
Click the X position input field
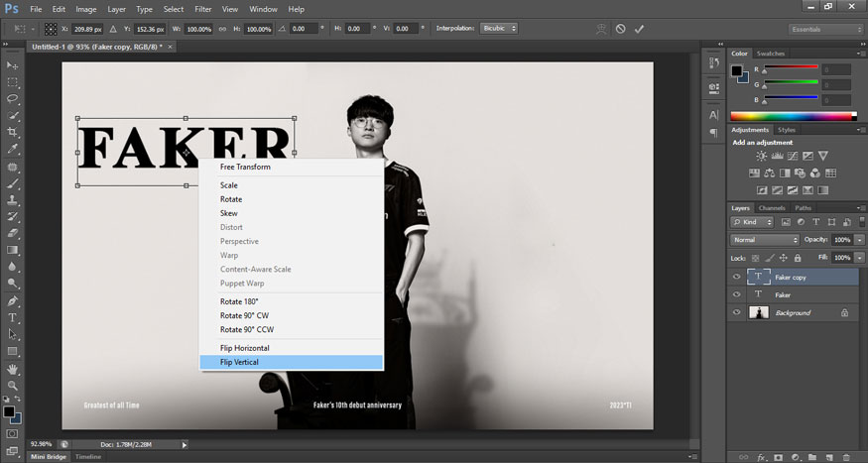[x=87, y=29]
